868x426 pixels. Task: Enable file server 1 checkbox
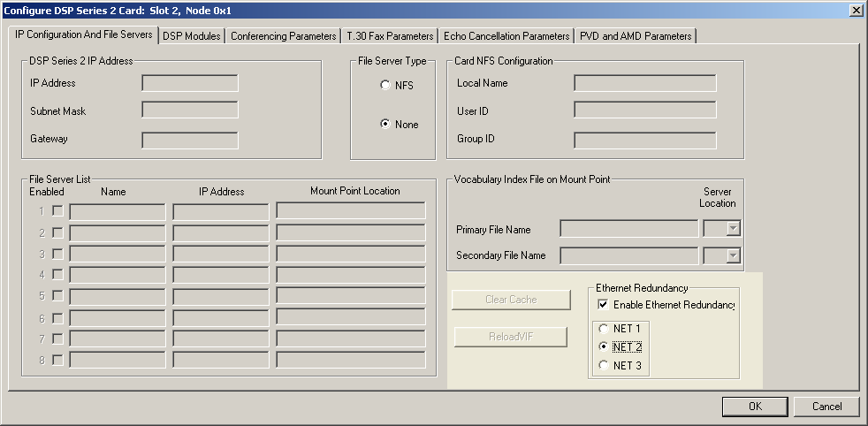[x=57, y=211]
